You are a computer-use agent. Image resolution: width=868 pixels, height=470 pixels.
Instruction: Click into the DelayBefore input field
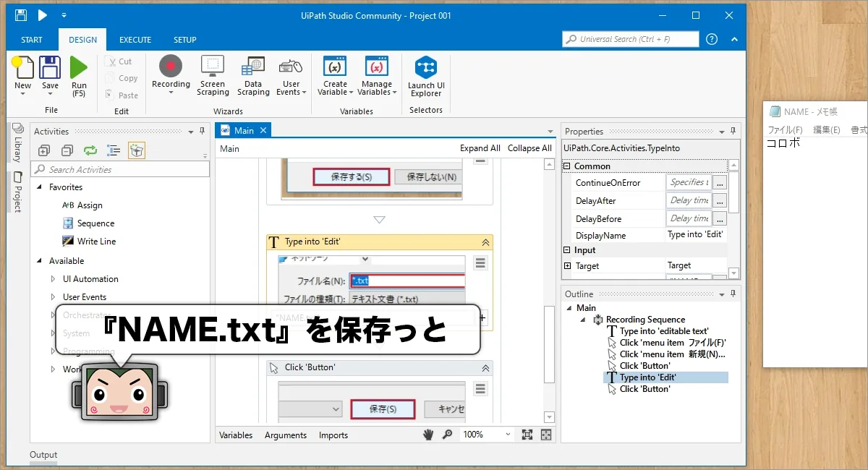(x=689, y=218)
